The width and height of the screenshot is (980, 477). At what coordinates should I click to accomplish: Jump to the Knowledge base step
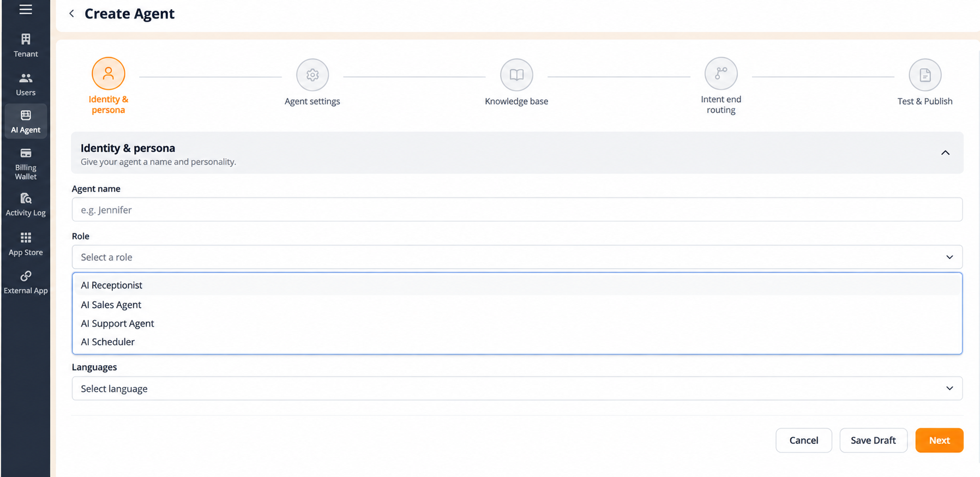tap(516, 75)
